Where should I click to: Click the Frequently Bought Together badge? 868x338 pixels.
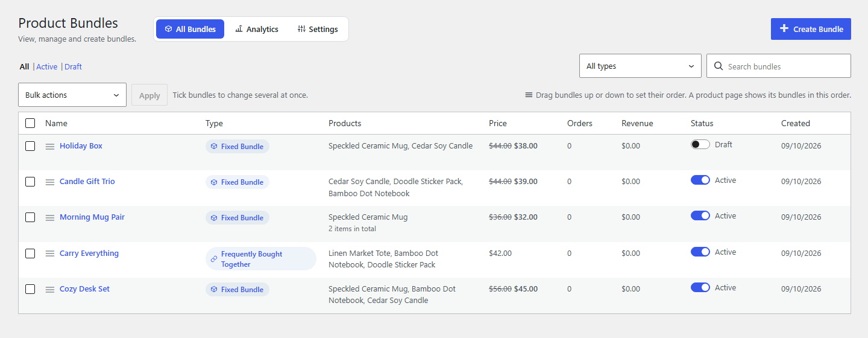(260, 259)
